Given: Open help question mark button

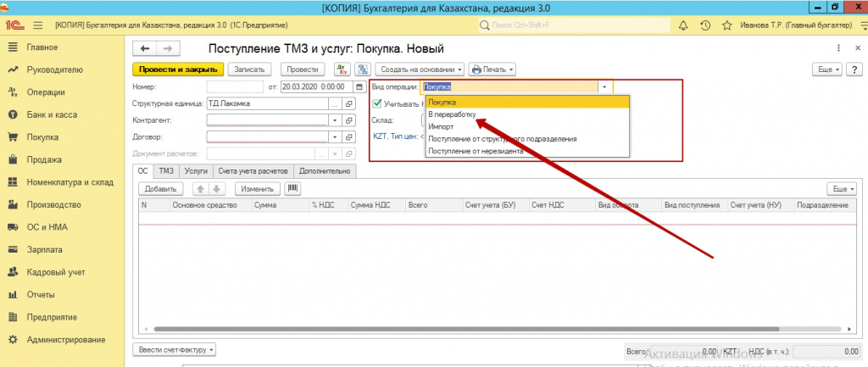Looking at the screenshot, I should (854, 70).
